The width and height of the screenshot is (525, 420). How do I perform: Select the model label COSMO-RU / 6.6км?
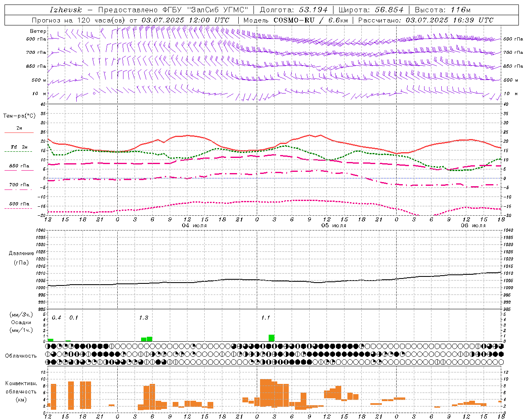click(310, 20)
